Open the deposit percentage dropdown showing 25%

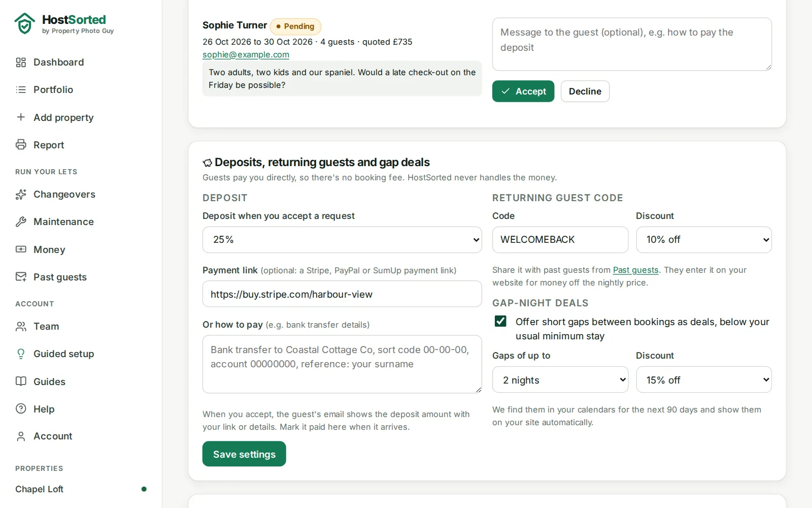coord(342,240)
